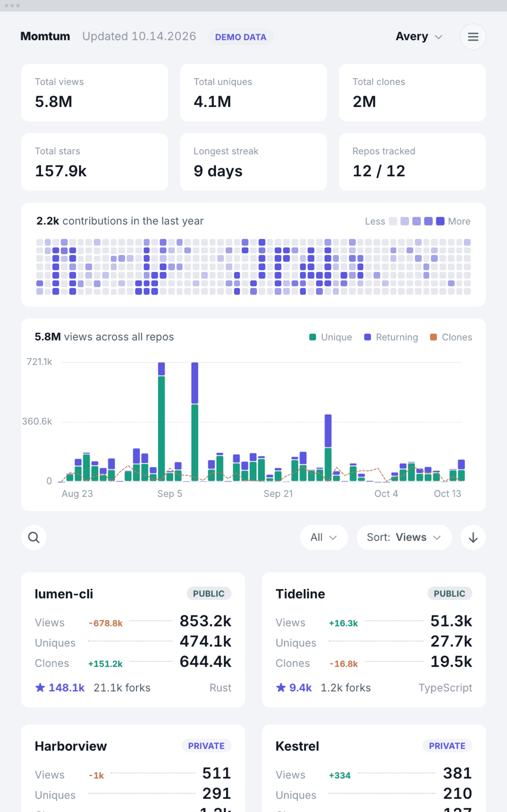
Task: Open the Tideline repo title
Action: coord(301,594)
